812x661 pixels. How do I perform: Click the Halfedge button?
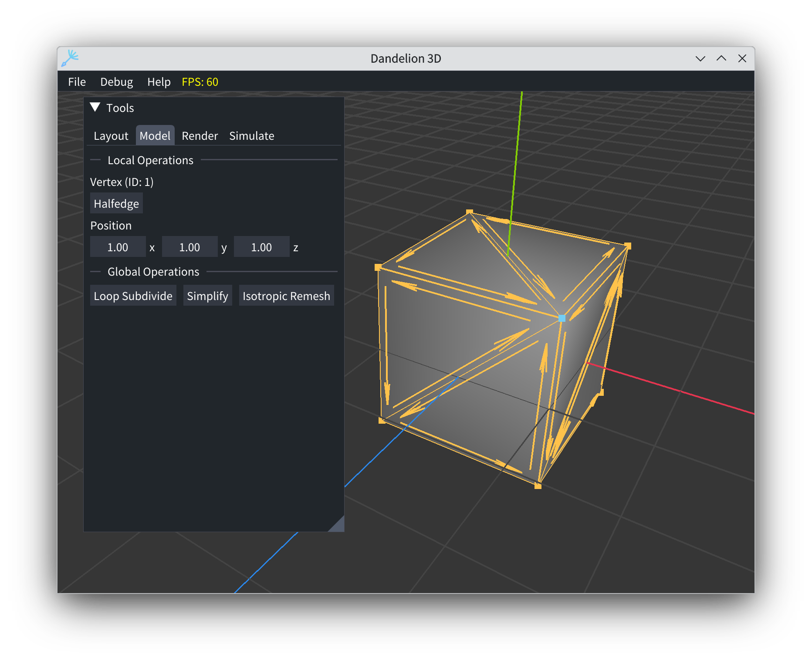point(116,203)
